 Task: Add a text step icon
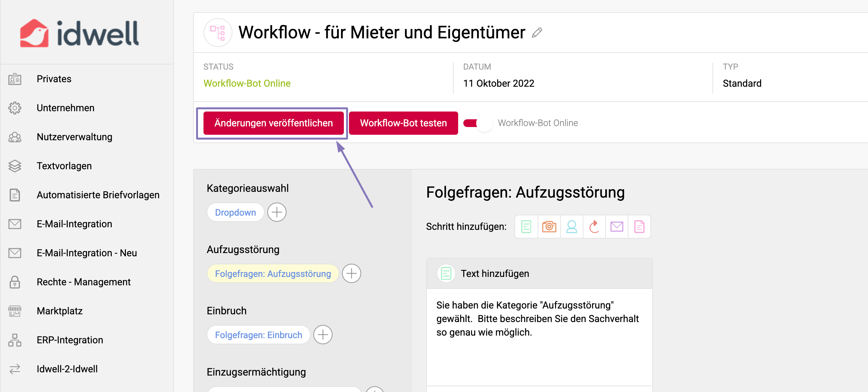(x=526, y=227)
